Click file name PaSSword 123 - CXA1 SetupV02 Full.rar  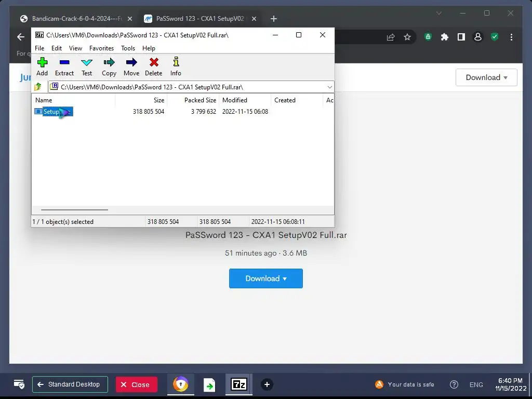(x=266, y=235)
